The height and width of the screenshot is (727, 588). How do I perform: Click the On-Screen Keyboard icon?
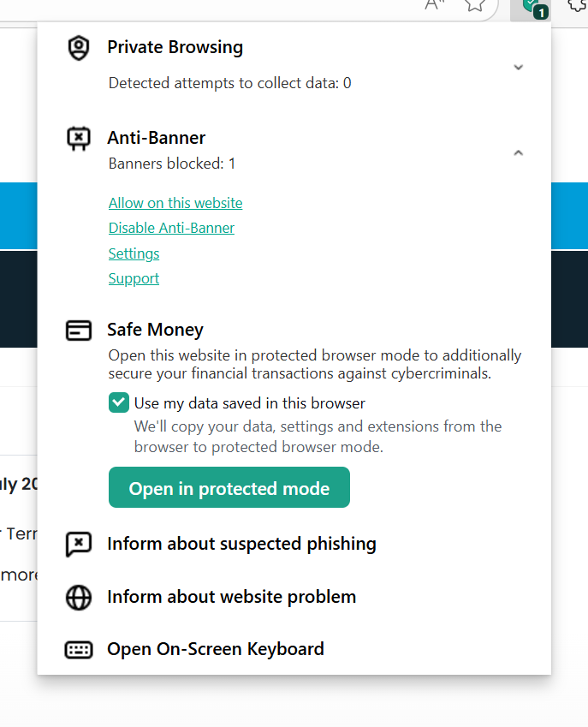tap(78, 650)
